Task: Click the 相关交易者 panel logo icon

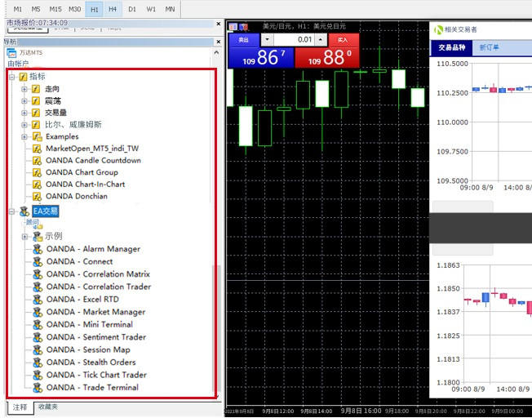Action: tap(439, 30)
